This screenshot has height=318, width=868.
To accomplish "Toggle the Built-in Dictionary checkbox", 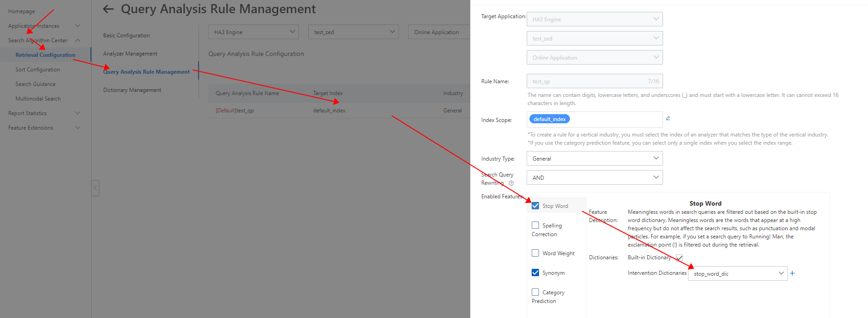I will point(679,257).
